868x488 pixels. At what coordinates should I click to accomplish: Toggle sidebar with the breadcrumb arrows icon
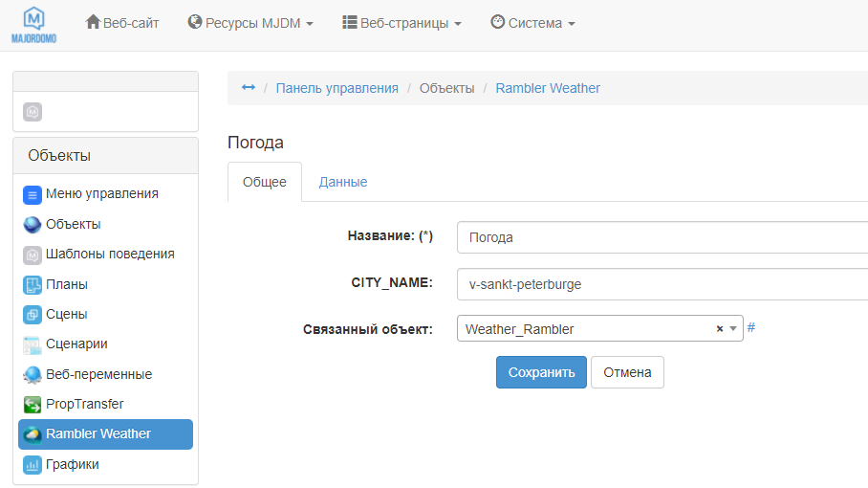249,88
